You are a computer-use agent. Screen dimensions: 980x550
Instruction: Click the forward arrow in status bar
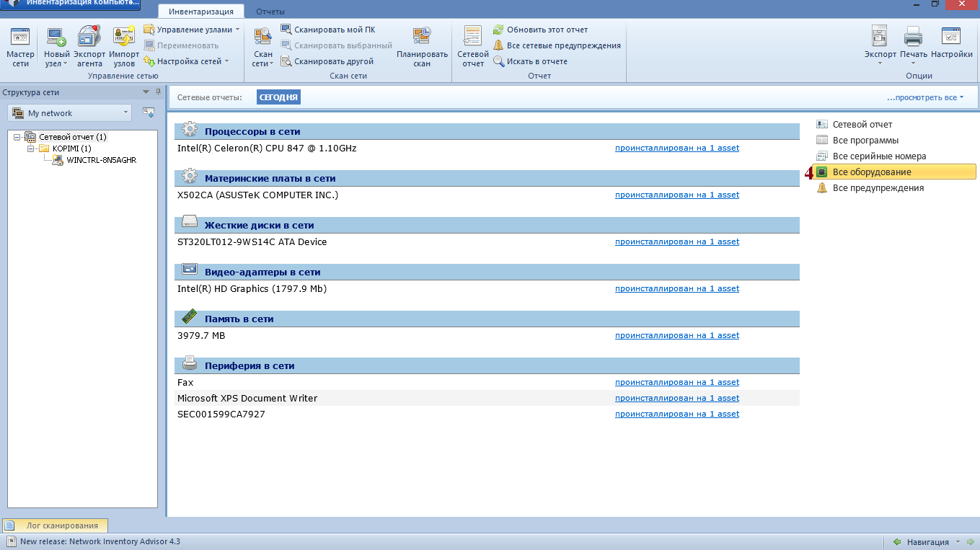[x=971, y=541]
